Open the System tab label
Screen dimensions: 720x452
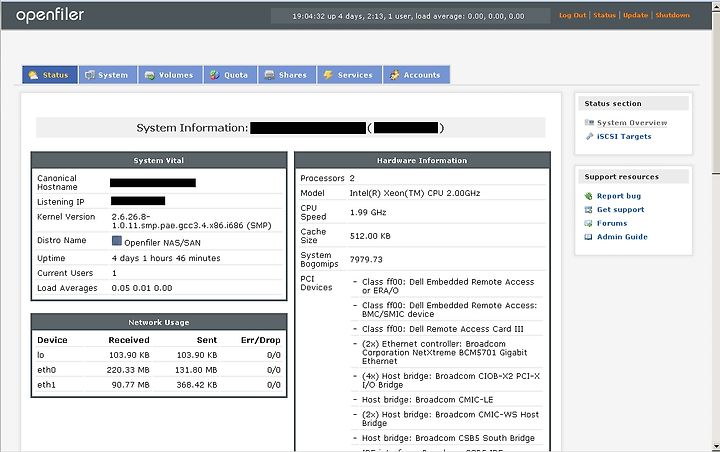pyautogui.click(x=113, y=75)
